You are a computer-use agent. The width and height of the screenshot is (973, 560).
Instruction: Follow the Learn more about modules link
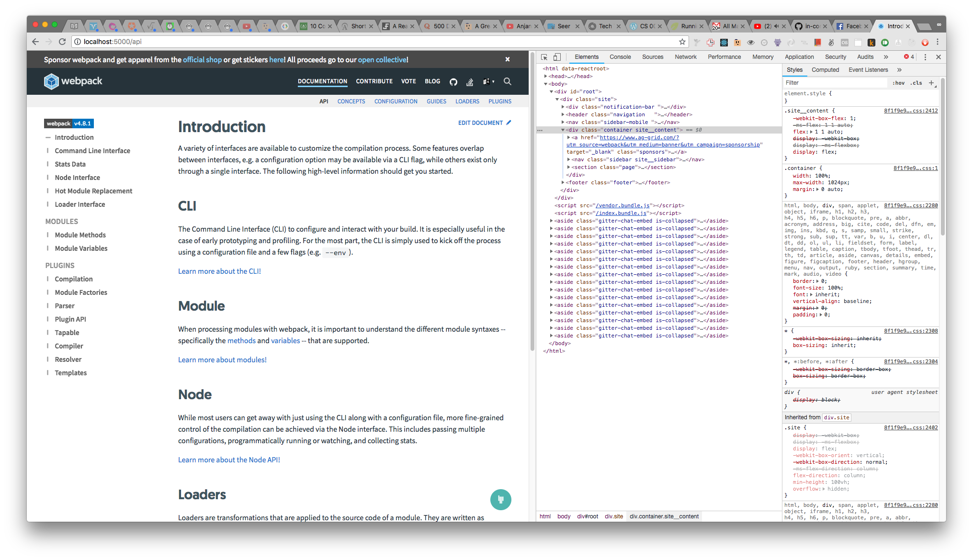[222, 359]
